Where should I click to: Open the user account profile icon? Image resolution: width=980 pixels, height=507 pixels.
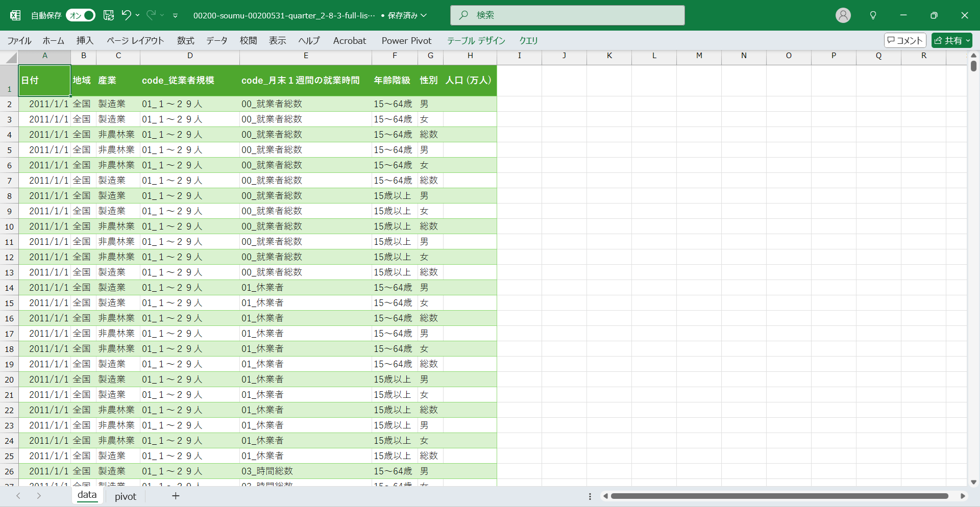(843, 15)
